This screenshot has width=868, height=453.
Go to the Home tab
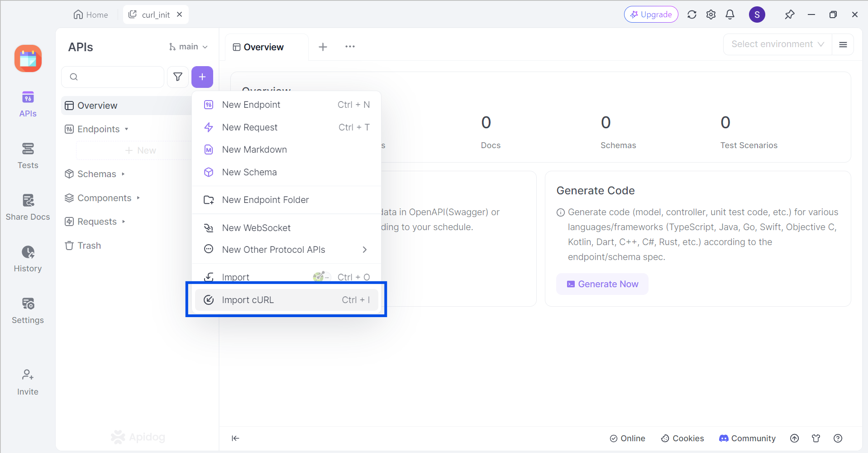(91, 14)
